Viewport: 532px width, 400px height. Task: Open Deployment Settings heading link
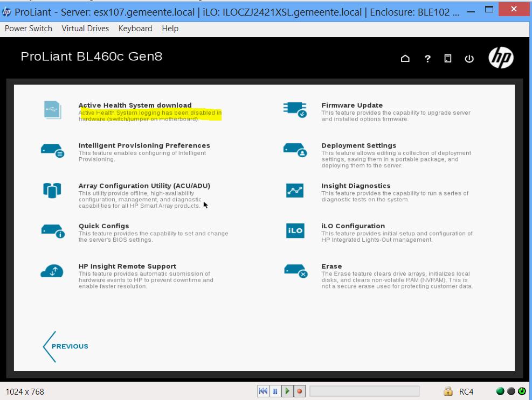click(x=358, y=145)
